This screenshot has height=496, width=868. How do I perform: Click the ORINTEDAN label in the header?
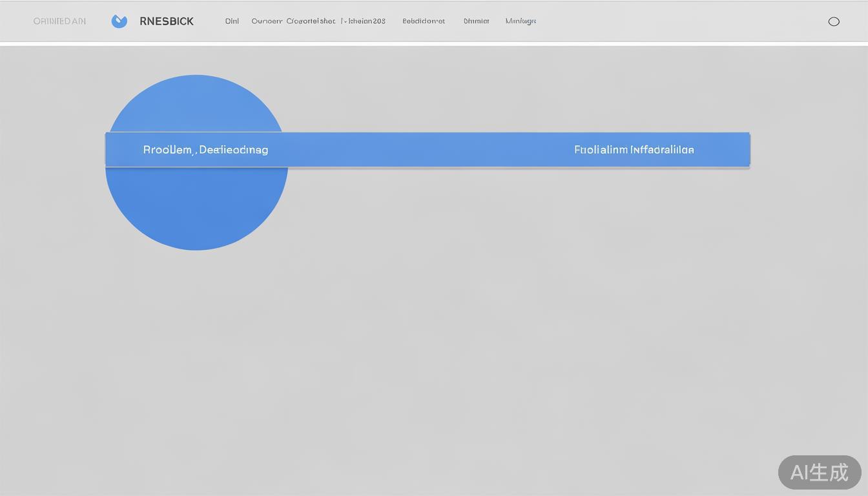[x=59, y=21]
